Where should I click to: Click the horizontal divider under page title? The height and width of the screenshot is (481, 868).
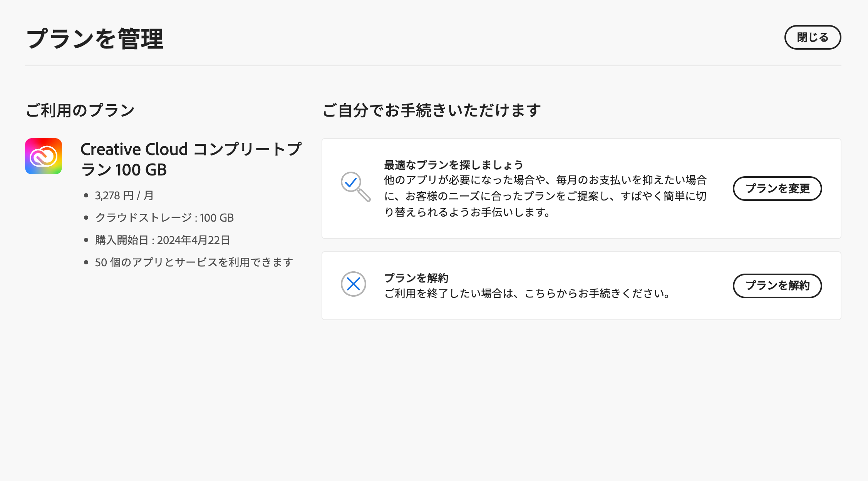[x=433, y=65]
